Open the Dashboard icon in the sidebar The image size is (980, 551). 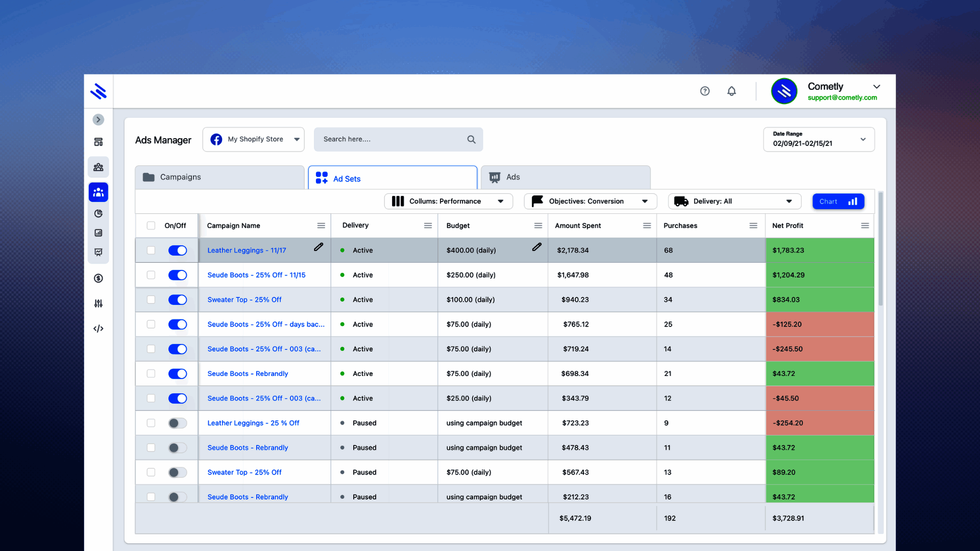[98, 141]
